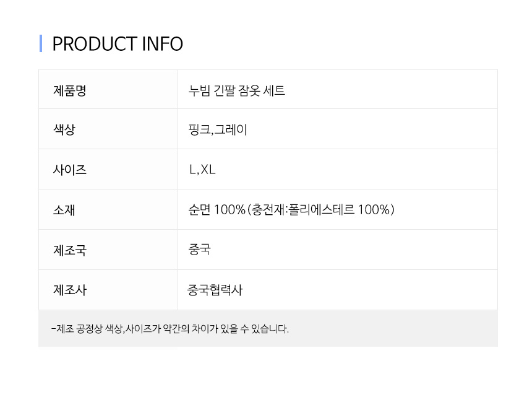Screen dimensions: 532x400
Task: Click the size value L,XL
Action: (202, 170)
